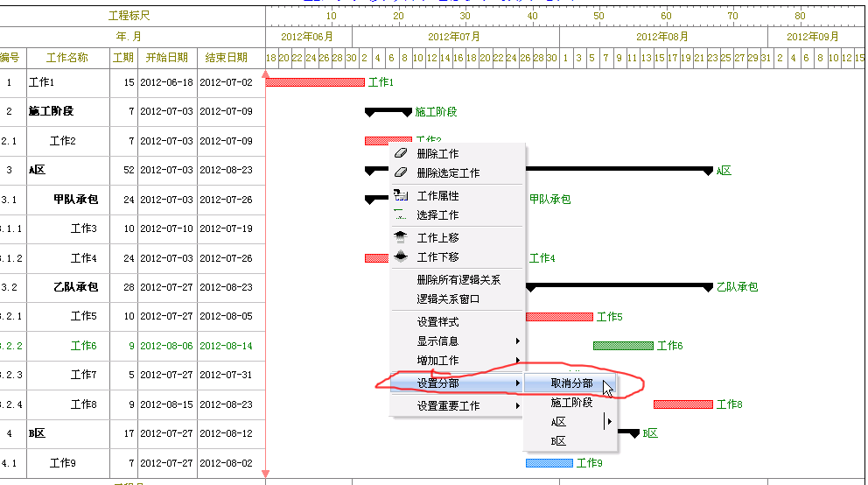Click the 2012年08月 timeline header
Screen dimensions: 868x485
[662, 37]
